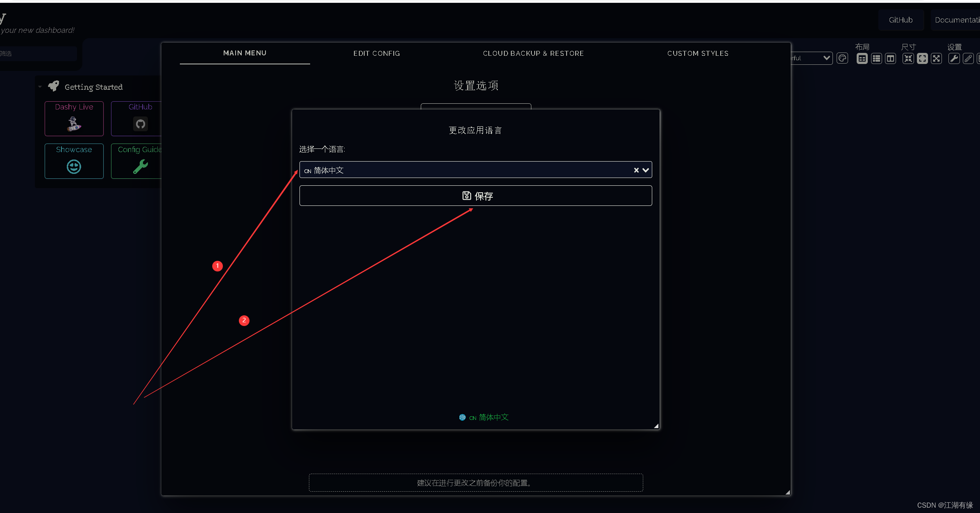Select CUSTOM STYLES menu item
Viewport: 980px width, 513px height.
tap(697, 53)
